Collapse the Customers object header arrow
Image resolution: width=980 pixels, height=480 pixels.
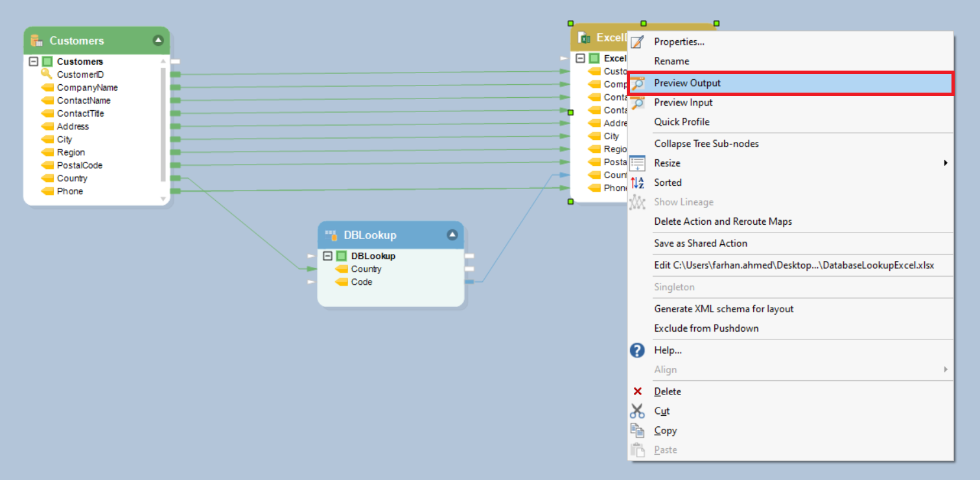point(158,41)
